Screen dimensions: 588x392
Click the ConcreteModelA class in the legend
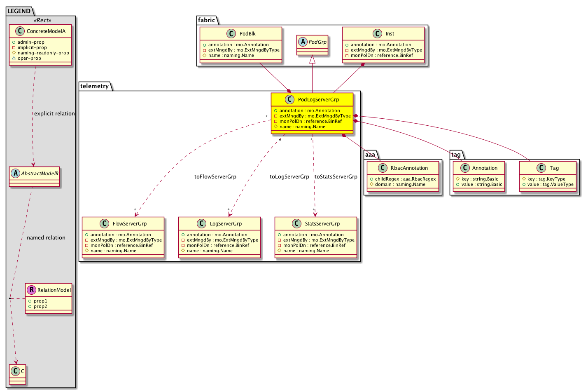coord(46,31)
